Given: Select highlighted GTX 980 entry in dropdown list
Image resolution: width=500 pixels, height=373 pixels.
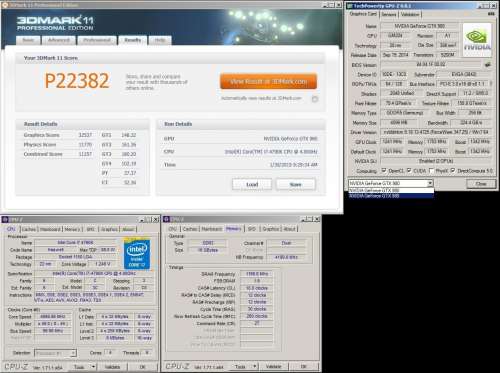Looking at the screenshot, I should pos(391,196).
